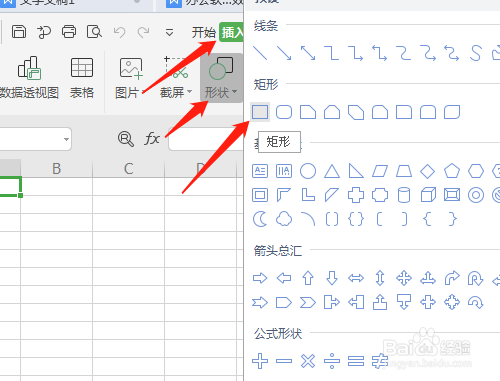Choose the arrow line shape
The height and width of the screenshot is (381, 500).
coord(284,53)
